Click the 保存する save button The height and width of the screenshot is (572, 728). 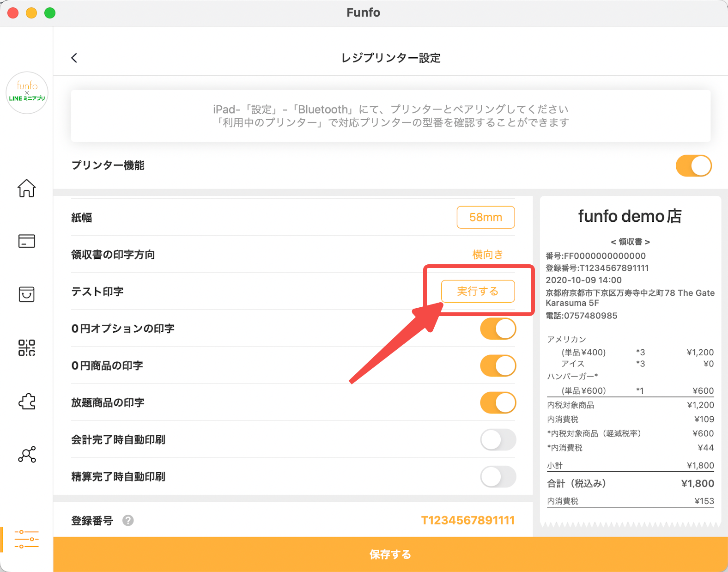pos(390,554)
